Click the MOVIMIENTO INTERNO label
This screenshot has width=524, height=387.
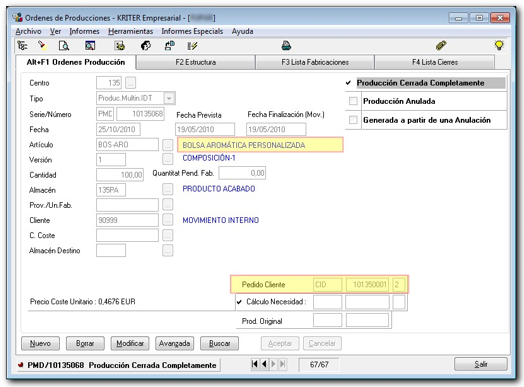click(x=221, y=220)
